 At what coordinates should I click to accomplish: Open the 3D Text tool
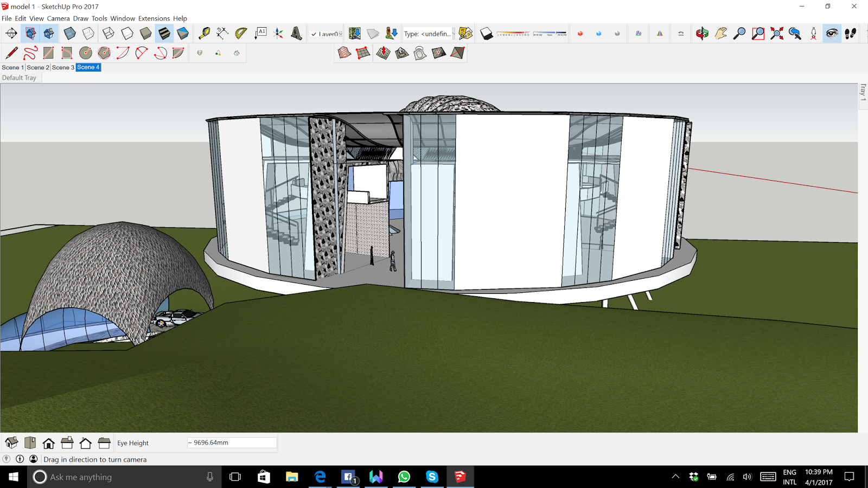coord(296,33)
